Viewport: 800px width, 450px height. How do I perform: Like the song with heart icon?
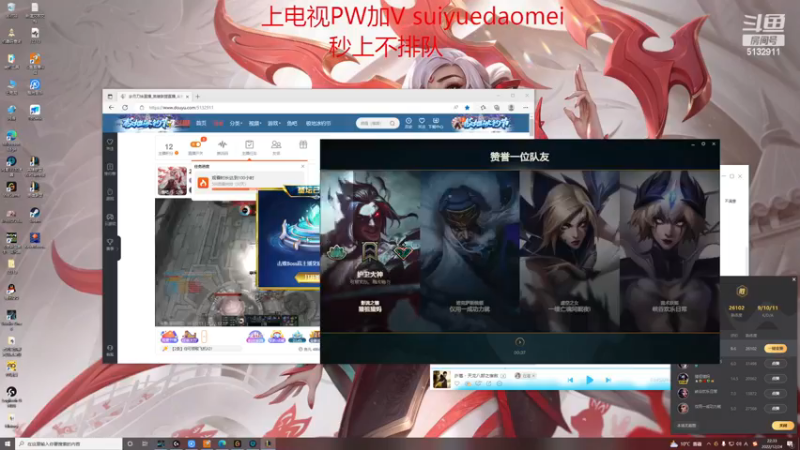458,384
